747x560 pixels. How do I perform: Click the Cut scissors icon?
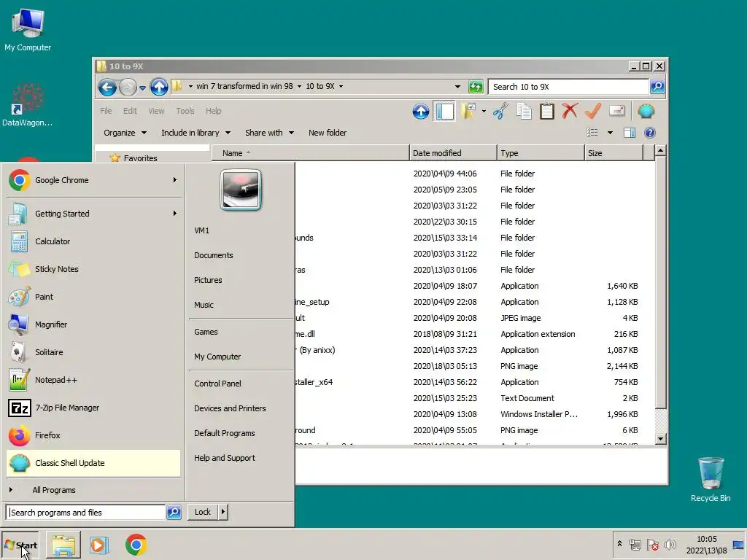point(500,112)
